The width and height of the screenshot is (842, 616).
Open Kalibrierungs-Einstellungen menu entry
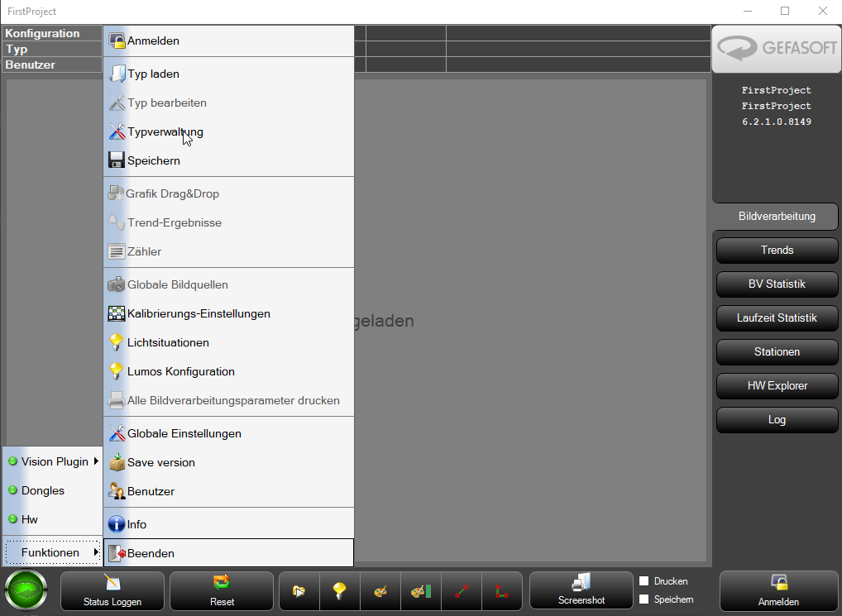(229, 313)
